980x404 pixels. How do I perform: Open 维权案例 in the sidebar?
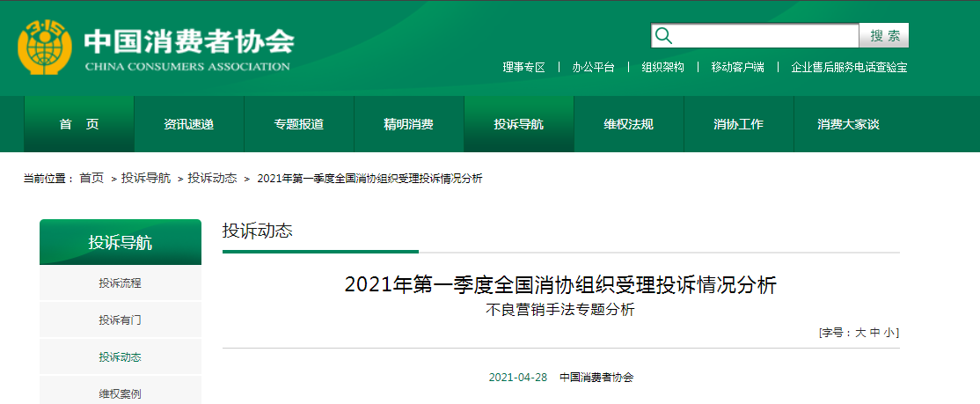[120, 394]
